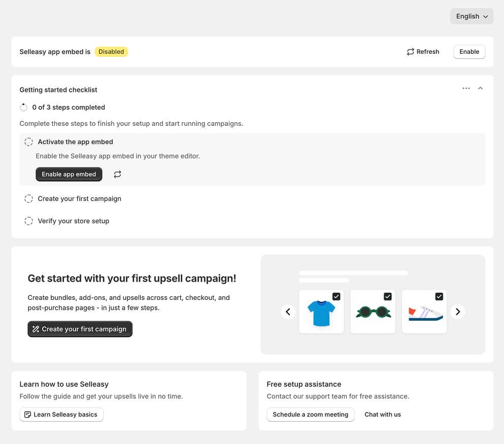Image resolution: width=504 pixels, height=444 pixels.
Task: Toggle the checkbox on the sneaker card
Action: [x=439, y=296]
